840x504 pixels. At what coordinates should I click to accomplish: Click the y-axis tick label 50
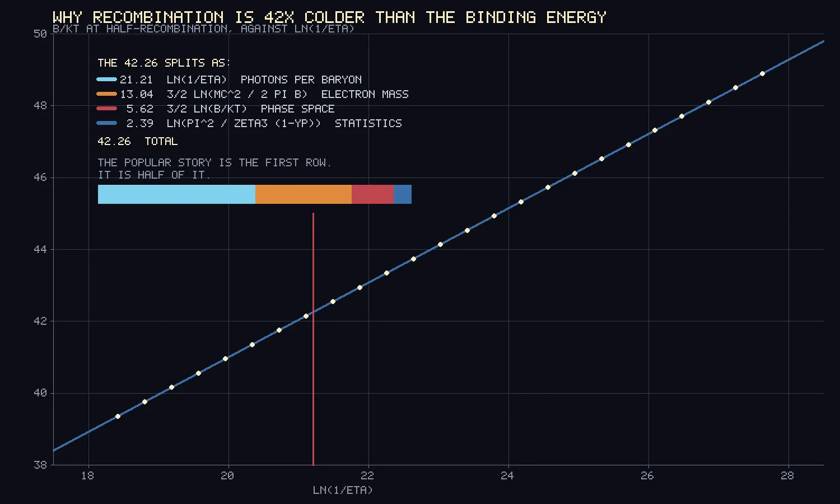[x=40, y=34]
